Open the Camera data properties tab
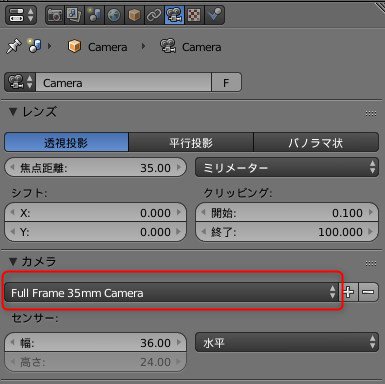 coord(174,15)
